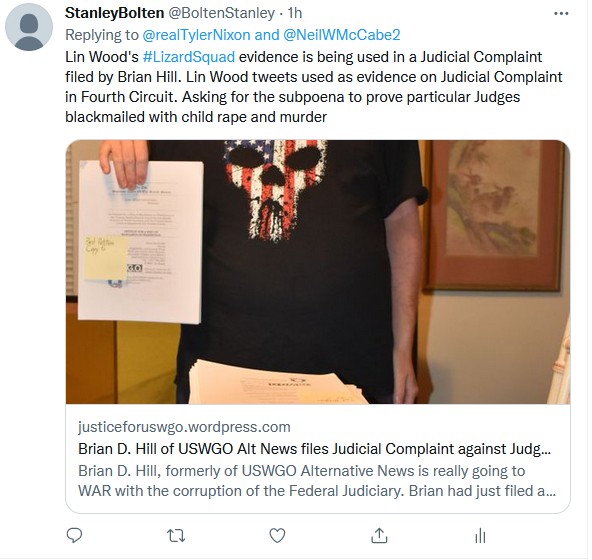Image resolution: width=592 pixels, height=560 pixels.
Task: Open the default profile avatar
Action: tap(29, 27)
